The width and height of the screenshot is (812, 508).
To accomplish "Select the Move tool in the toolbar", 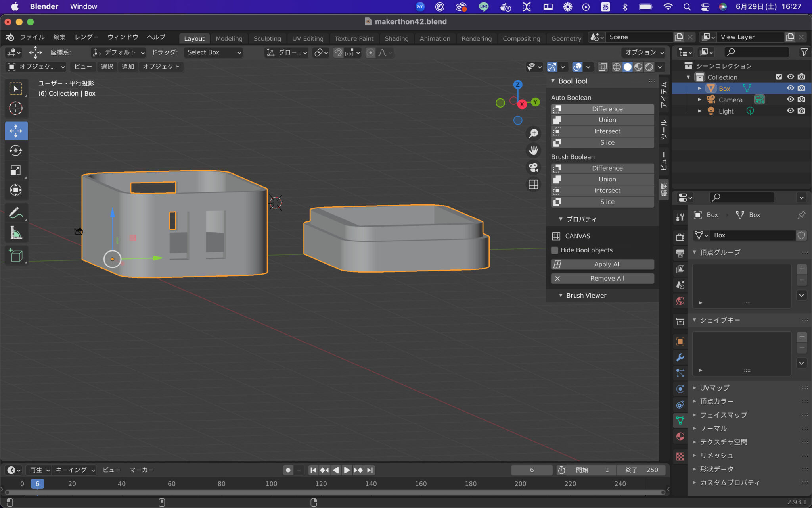I will coord(16,131).
